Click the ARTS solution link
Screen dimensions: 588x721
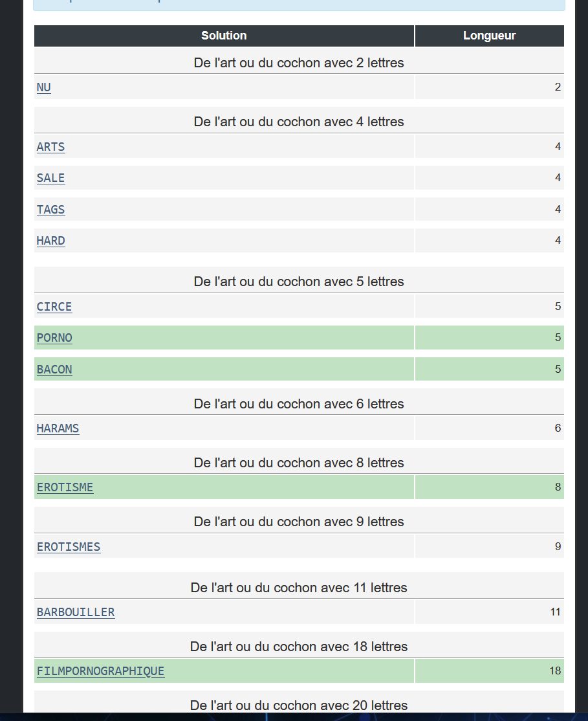[x=50, y=147]
